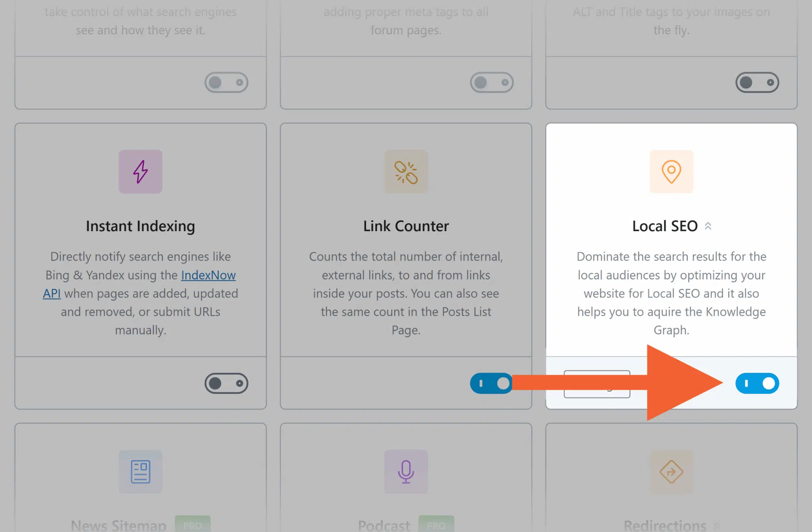Click the Link Counter broken chain icon
The width and height of the screenshot is (812, 532).
tap(406, 172)
